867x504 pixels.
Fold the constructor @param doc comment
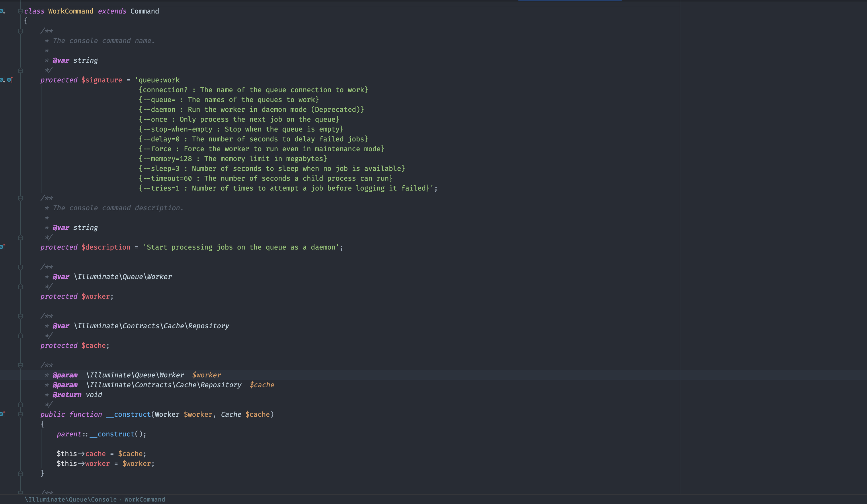point(20,365)
